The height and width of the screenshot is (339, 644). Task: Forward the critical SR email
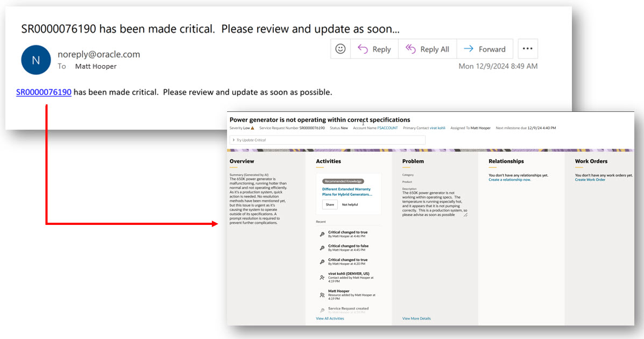[485, 49]
